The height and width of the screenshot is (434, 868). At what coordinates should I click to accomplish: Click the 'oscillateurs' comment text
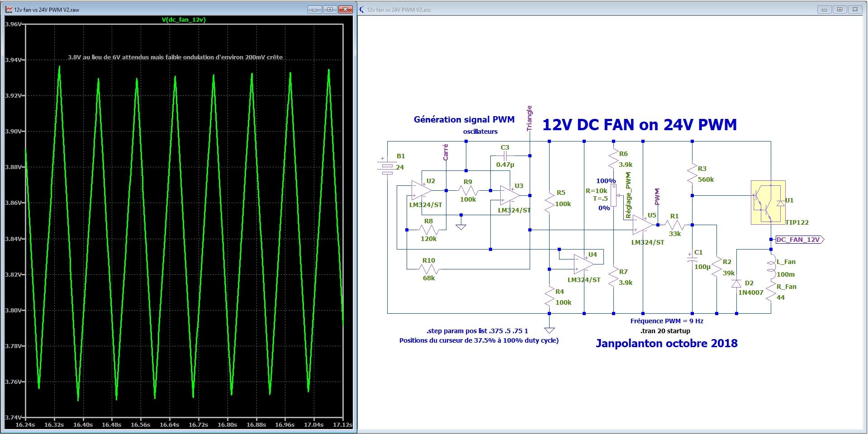pos(480,132)
